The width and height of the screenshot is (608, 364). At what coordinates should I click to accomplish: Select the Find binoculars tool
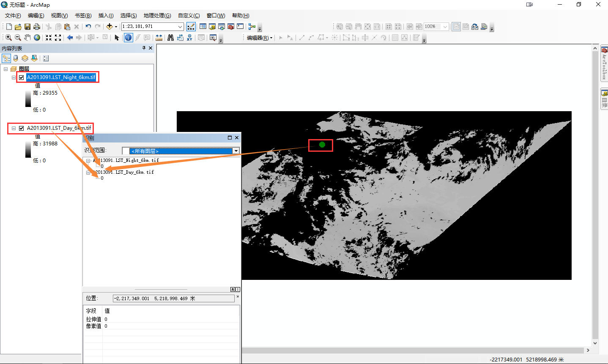tap(170, 37)
